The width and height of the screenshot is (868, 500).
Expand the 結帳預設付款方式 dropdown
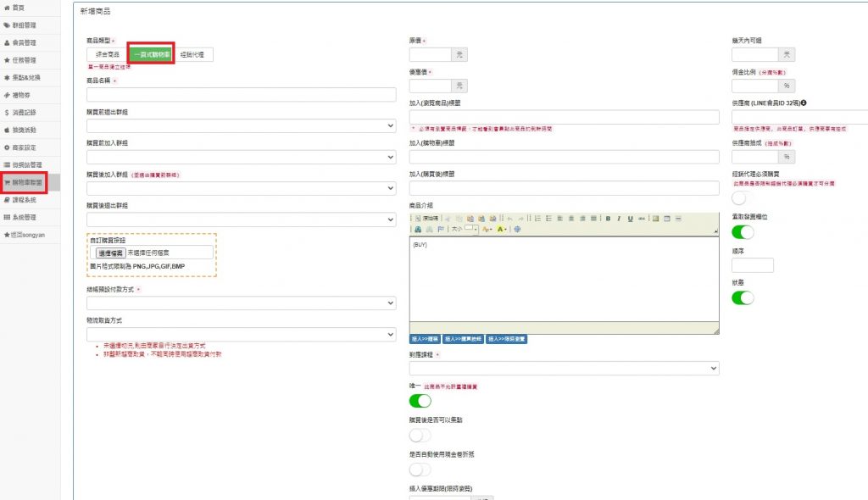tap(242, 303)
